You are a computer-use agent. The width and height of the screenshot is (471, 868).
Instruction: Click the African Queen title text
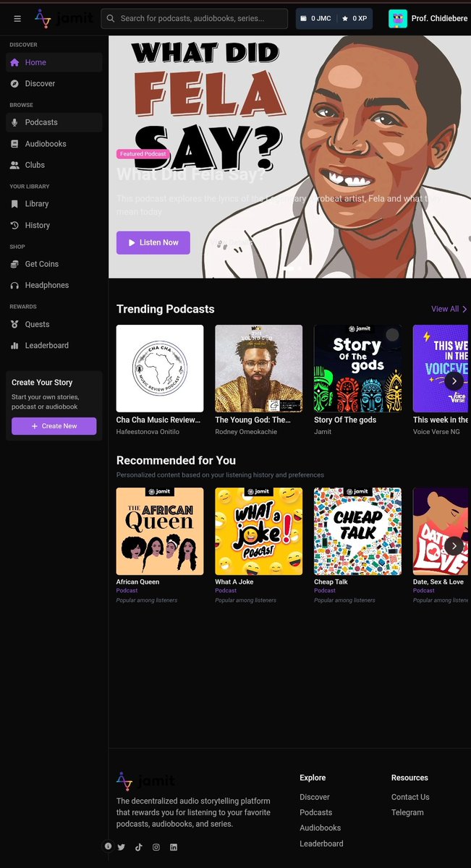tap(137, 582)
